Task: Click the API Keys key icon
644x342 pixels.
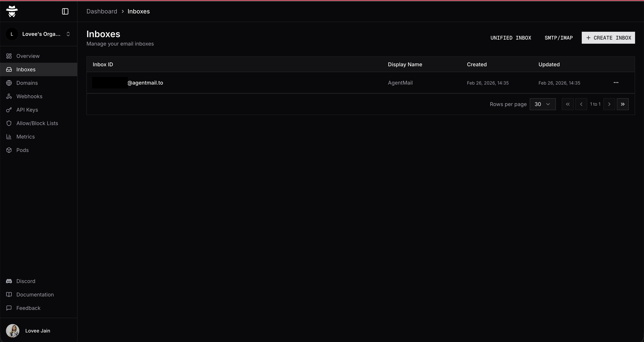Action: [9, 110]
